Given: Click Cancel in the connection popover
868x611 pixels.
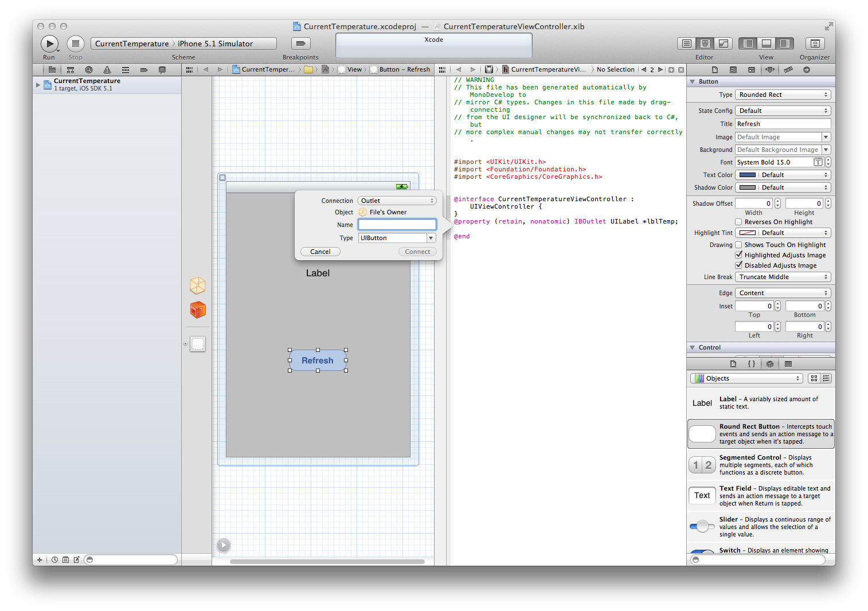Looking at the screenshot, I should (x=320, y=252).
